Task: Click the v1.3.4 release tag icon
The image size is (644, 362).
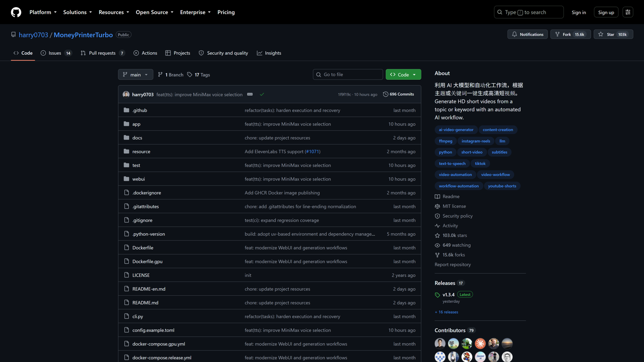Action: pyautogui.click(x=438, y=295)
